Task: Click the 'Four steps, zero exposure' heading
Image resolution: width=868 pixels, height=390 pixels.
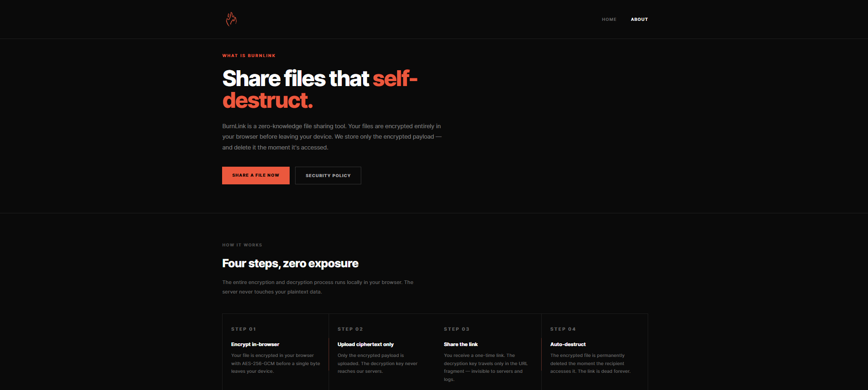Action: pos(290,264)
